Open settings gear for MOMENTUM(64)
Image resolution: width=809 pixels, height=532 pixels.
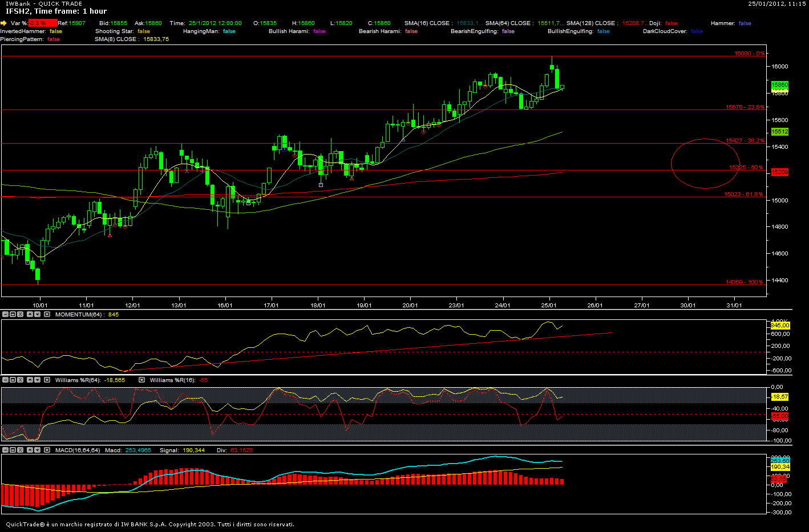click(47, 314)
